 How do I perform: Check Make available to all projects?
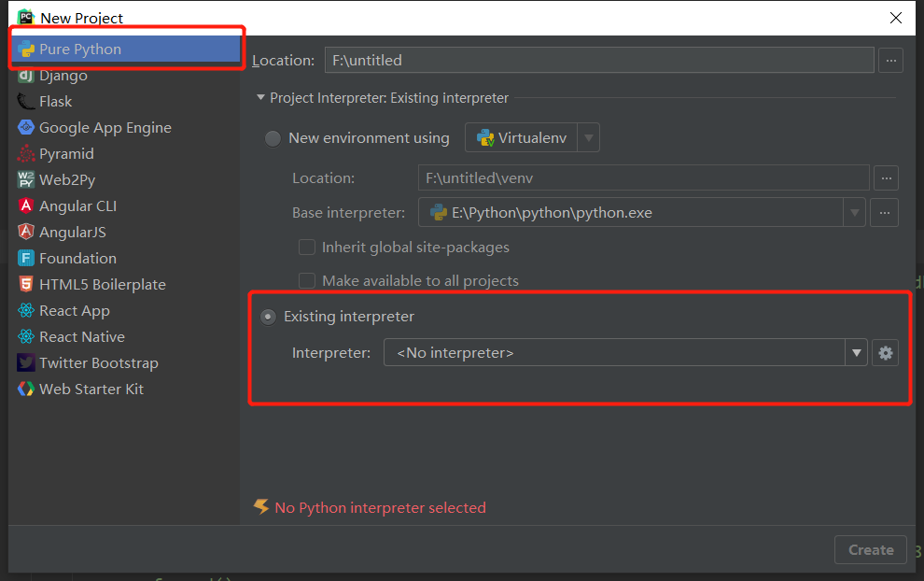coord(307,281)
